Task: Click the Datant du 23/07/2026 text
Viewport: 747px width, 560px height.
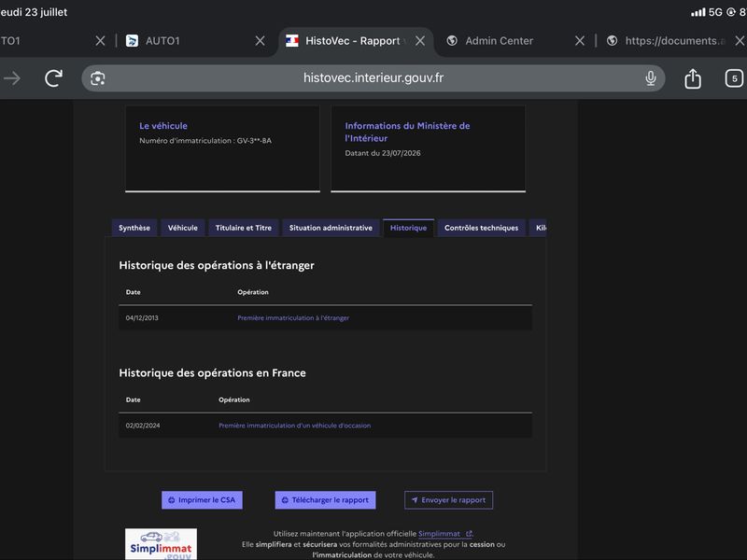Action: tap(383, 153)
